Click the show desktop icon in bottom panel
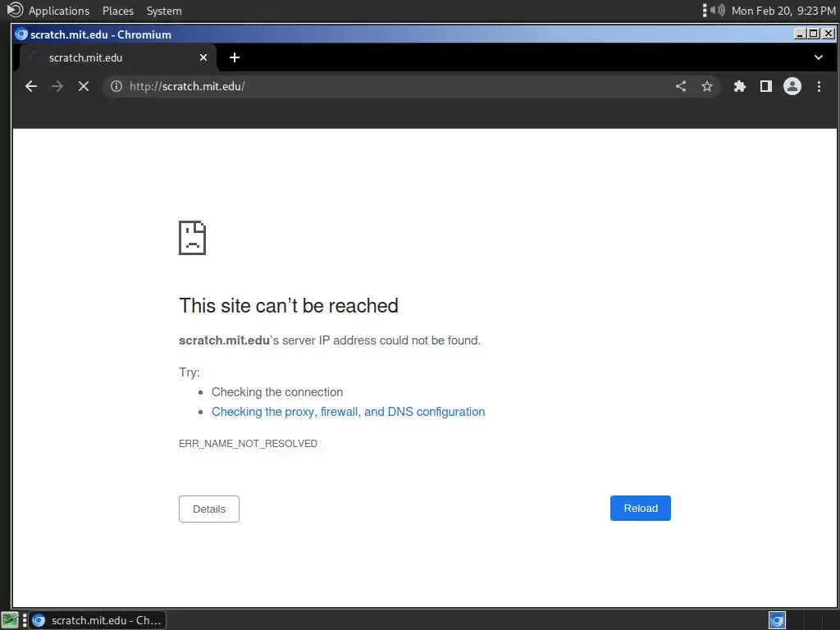The height and width of the screenshot is (630, 840). [10, 620]
